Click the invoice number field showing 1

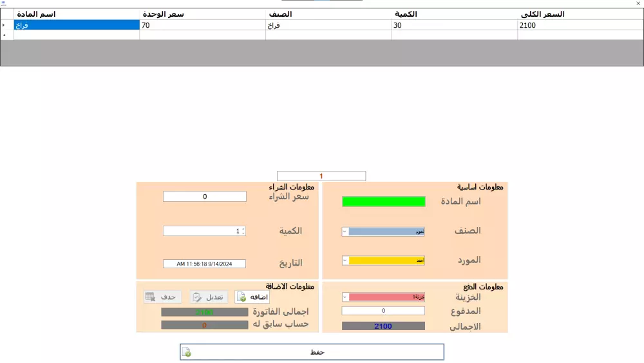321,176
